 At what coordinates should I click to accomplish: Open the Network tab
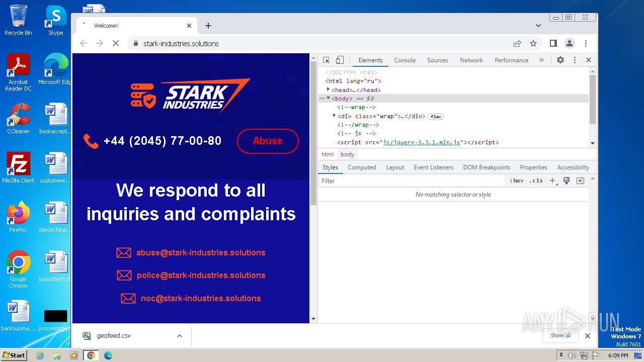tap(471, 60)
